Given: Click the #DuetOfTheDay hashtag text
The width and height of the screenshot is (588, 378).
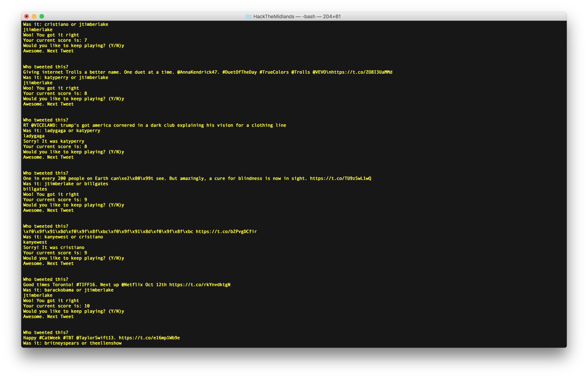Looking at the screenshot, I should (239, 72).
